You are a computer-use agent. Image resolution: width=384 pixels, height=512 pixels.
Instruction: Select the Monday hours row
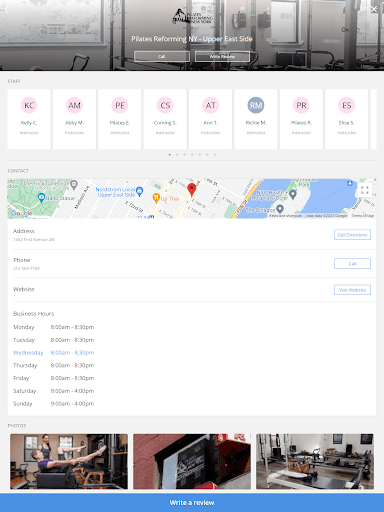tap(54, 327)
